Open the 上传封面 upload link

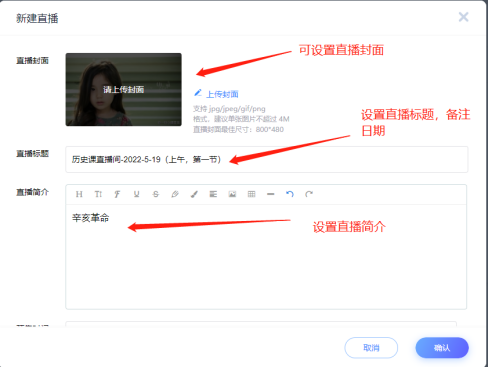coord(222,94)
